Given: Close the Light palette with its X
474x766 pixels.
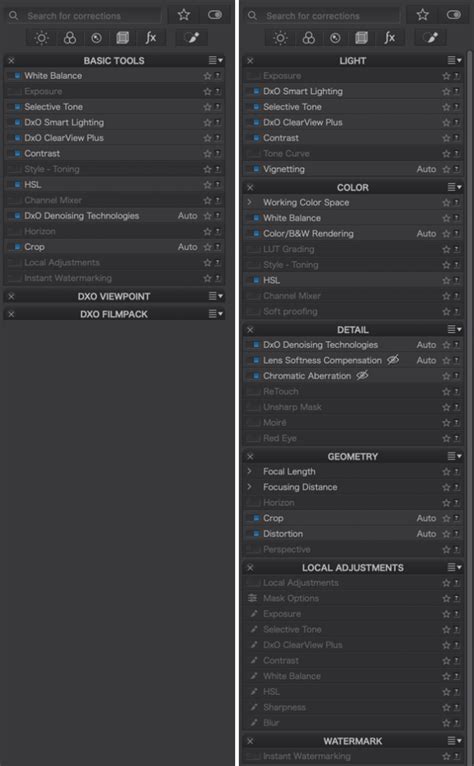Looking at the screenshot, I should coord(250,61).
